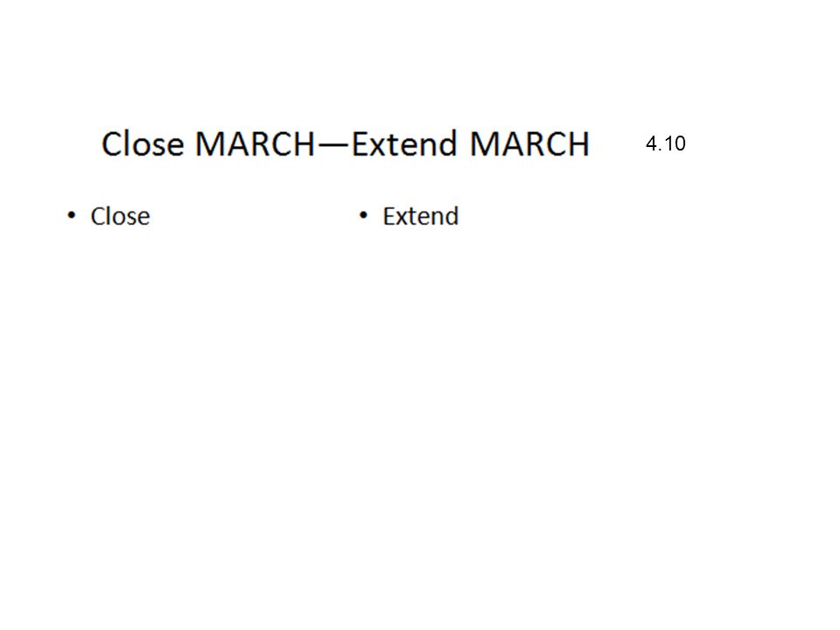Image resolution: width=840 pixels, height=630 pixels.
Task: Click the 4.10 slide number label
Action: [x=665, y=143]
